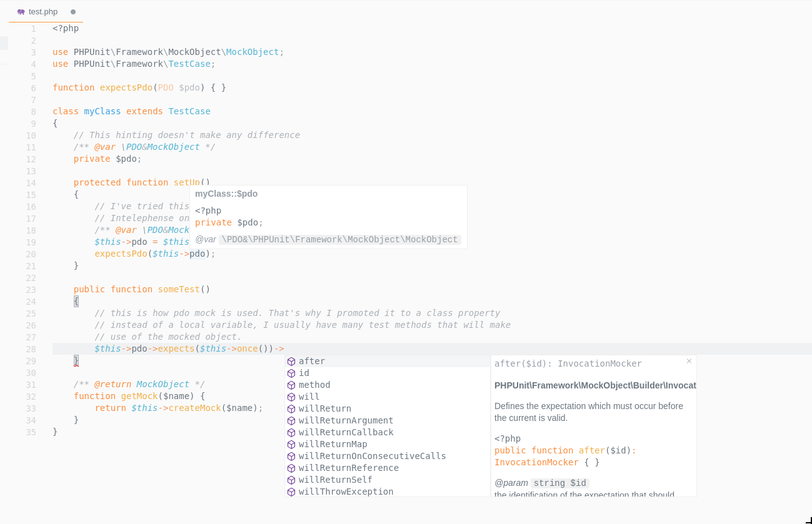Click the cube icon next to "willReturnSelf"
The height and width of the screenshot is (524, 812).
tap(291, 480)
